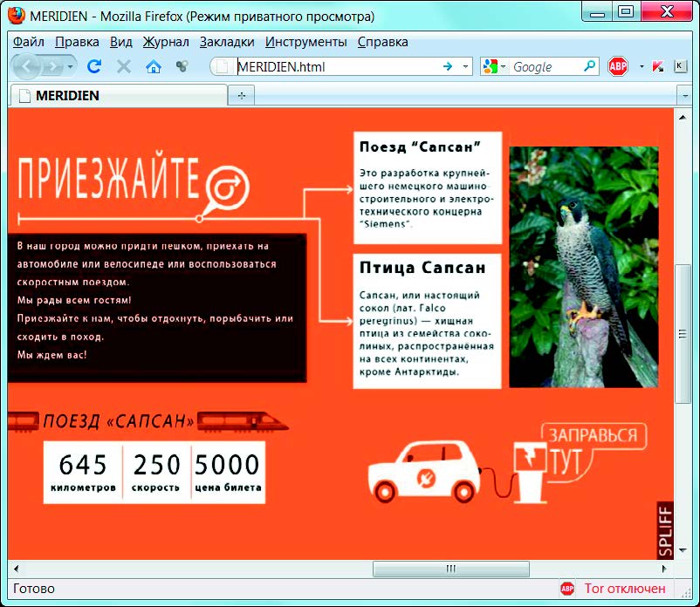Open the Закладки menu

tap(227, 42)
